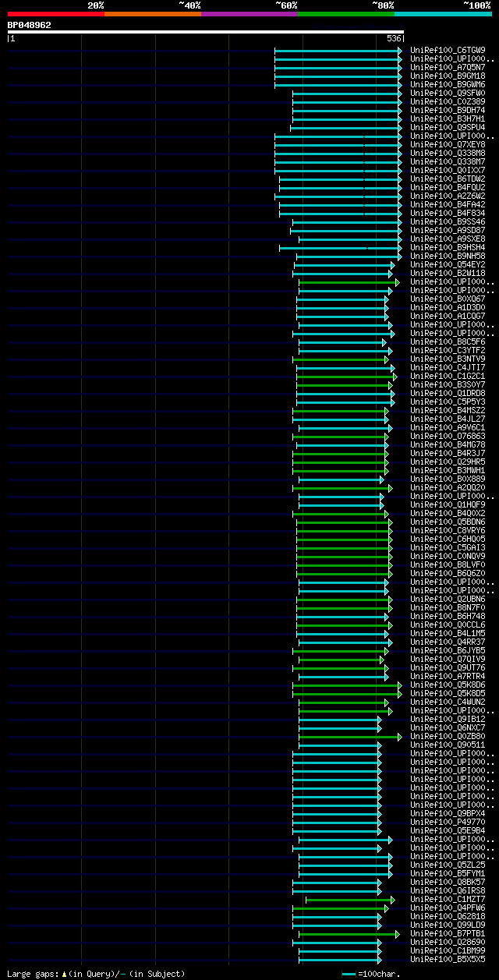Select hit label UniRef100_A1D3D0

tap(448, 308)
